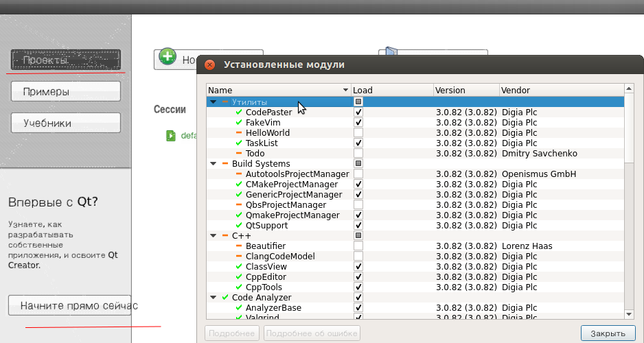Click Подробнее об ошибке button
This screenshot has width=644, height=343.
tap(312, 333)
